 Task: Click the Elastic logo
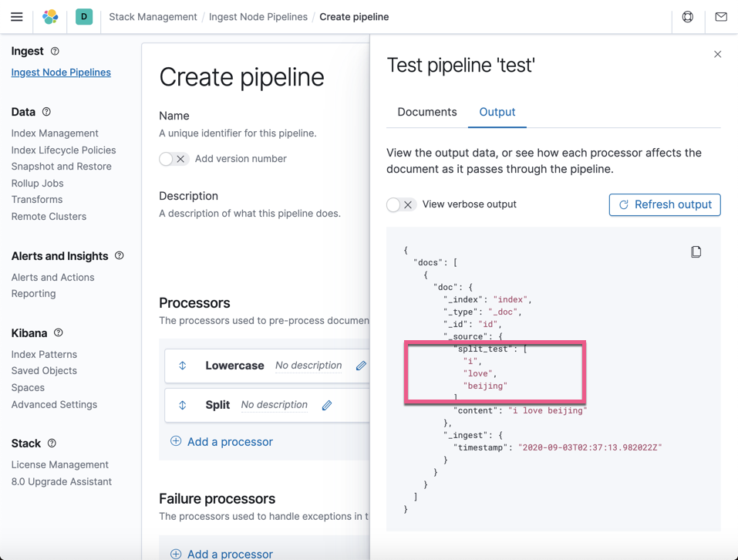click(49, 16)
